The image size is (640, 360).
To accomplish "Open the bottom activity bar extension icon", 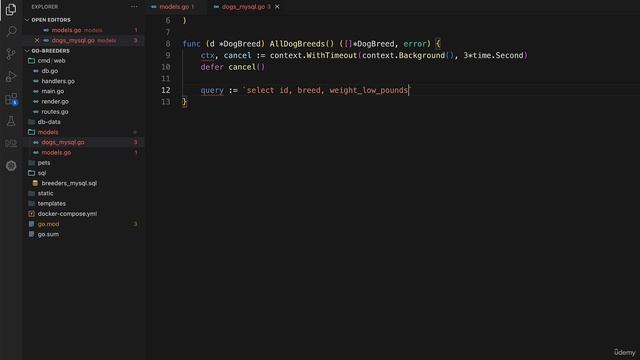I will [x=11, y=166].
